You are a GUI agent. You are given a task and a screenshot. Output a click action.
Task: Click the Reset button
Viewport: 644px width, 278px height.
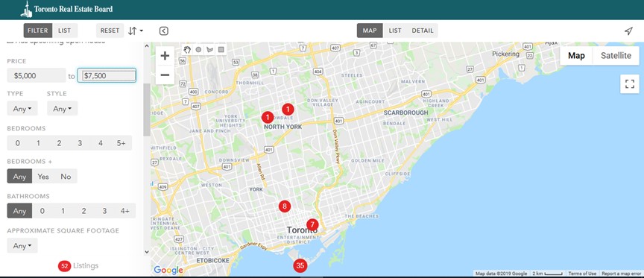tap(110, 31)
